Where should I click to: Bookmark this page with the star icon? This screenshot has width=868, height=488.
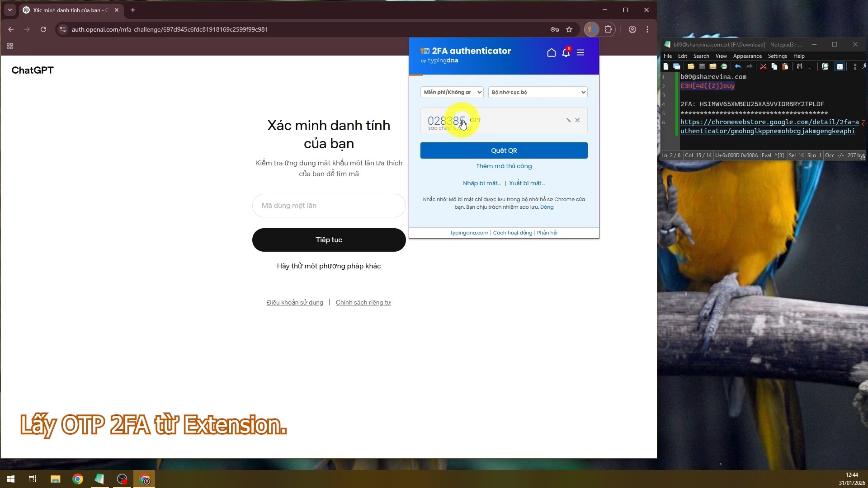click(569, 29)
